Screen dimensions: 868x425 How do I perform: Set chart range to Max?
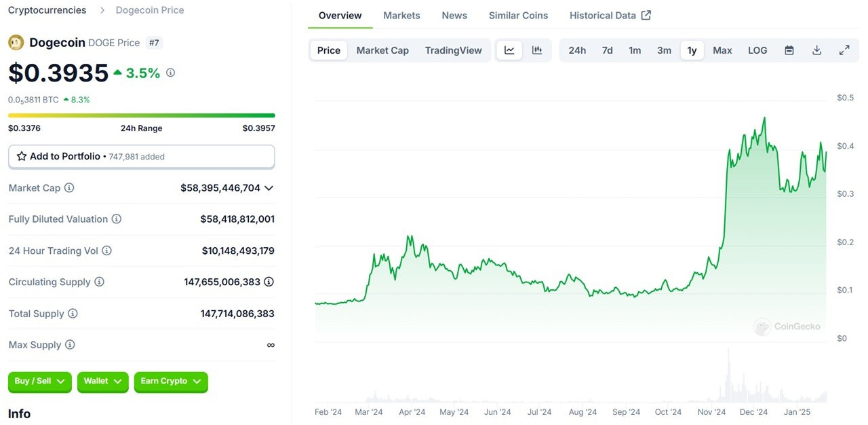tap(722, 50)
